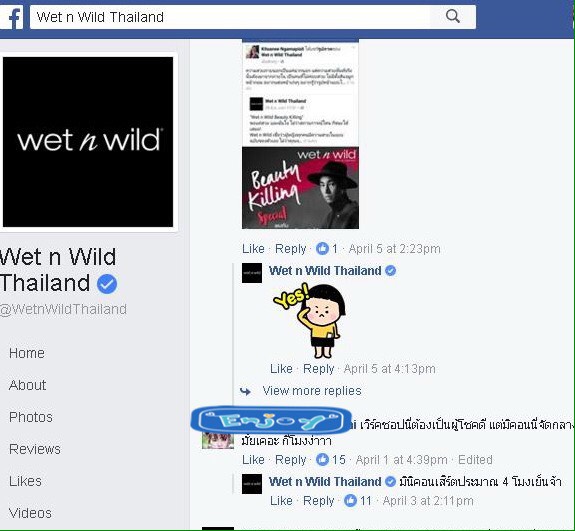Image resolution: width=575 pixels, height=531 pixels.
Task: Open the Beauty Killing Special image
Action: 300,188
